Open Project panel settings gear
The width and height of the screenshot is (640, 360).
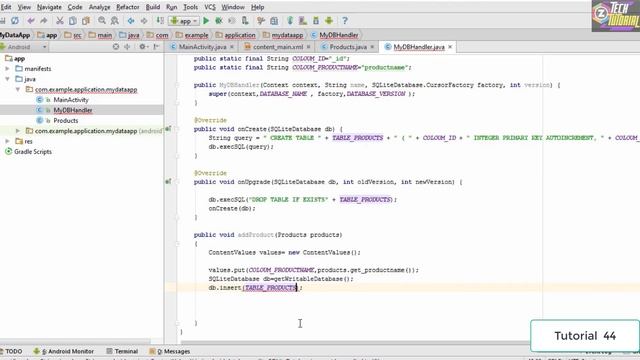click(143, 47)
